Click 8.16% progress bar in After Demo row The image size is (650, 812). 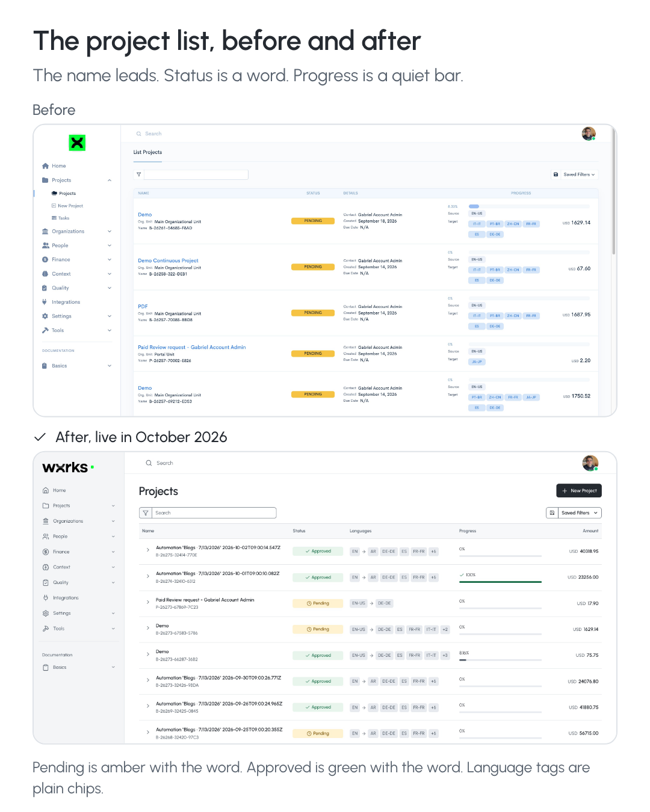(500, 660)
